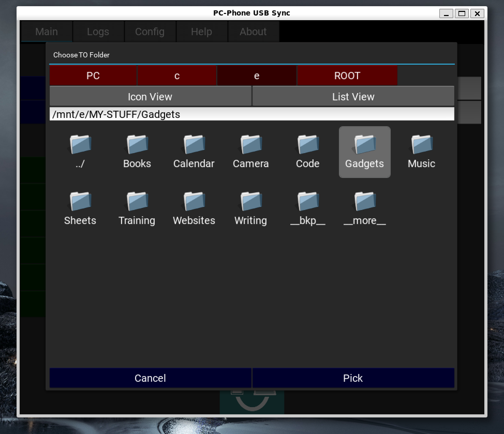
Task: Click the highlighted Gadgets folder
Action: [365, 152]
